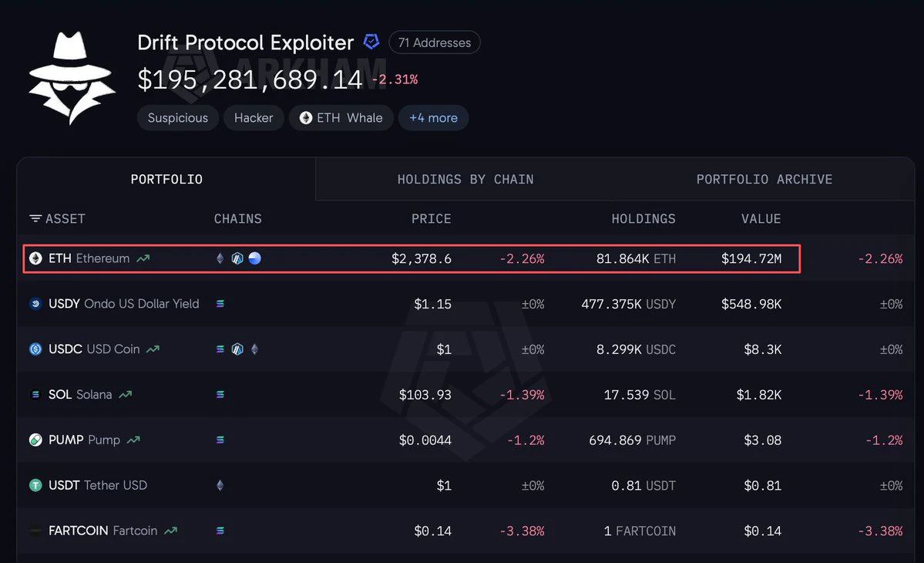Sort by the HOLDINGS column header

pos(643,219)
